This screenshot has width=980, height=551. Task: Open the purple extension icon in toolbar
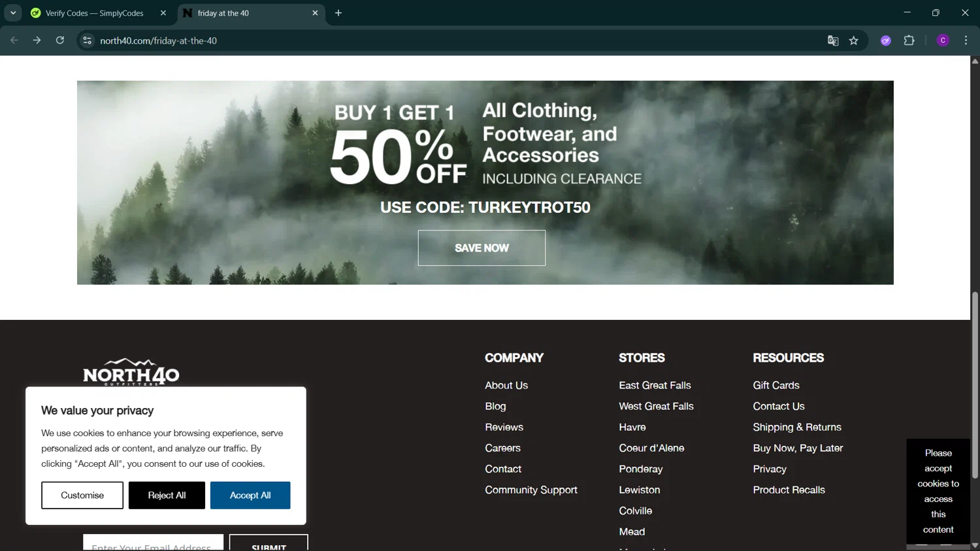tap(886, 40)
